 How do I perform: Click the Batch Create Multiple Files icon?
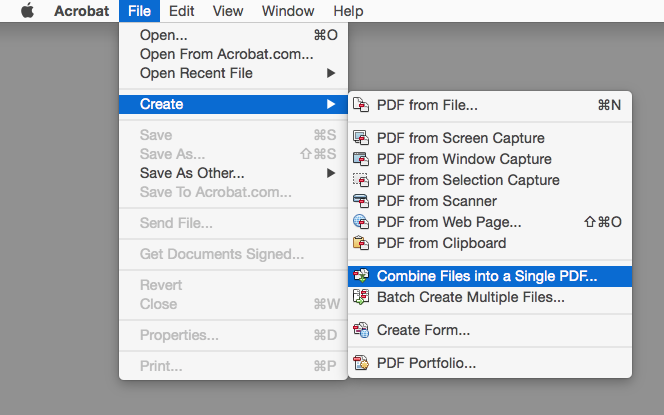coord(361,297)
